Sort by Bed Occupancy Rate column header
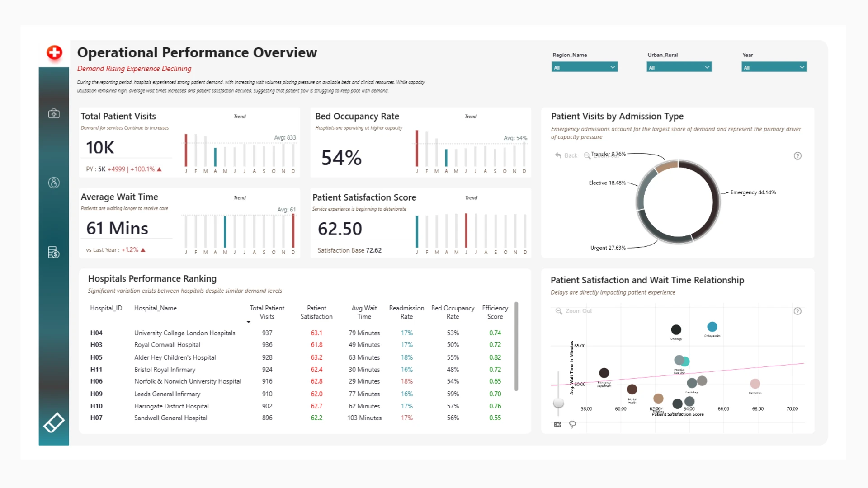The image size is (868, 488). [453, 312]
